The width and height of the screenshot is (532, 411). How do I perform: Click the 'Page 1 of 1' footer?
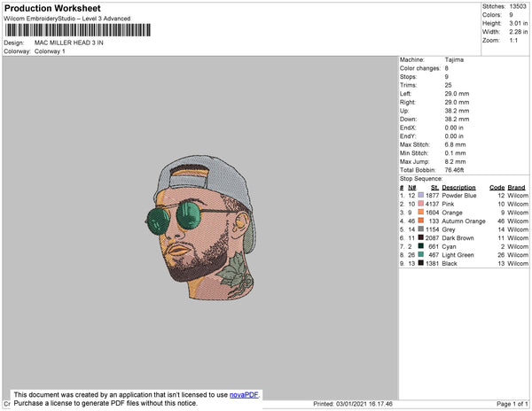point(512,404)
